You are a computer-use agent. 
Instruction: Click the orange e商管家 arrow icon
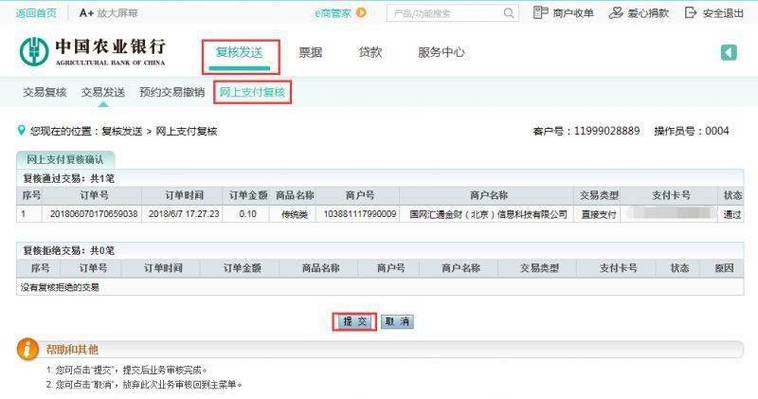click(x=361, y=13)
